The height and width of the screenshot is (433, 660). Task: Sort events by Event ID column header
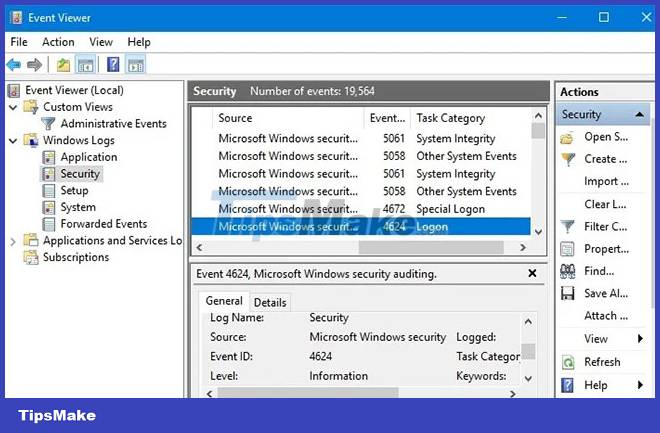[387, 118]
